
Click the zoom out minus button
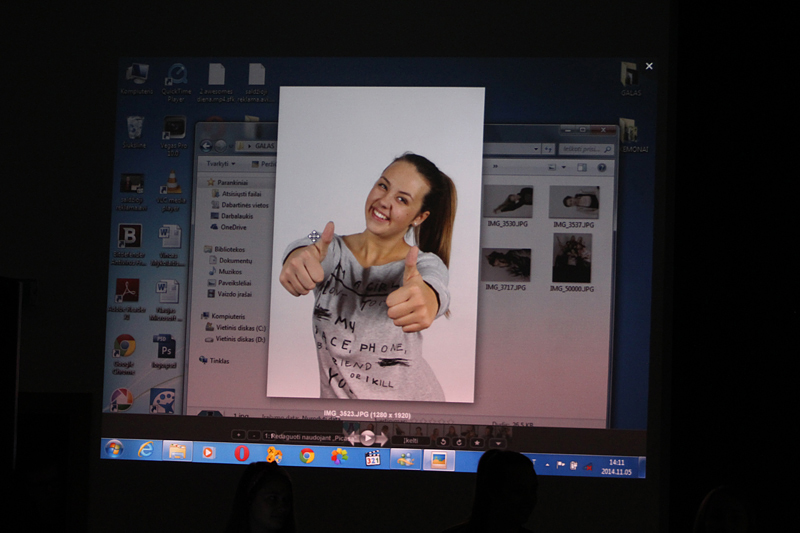(x=254, y=436)
